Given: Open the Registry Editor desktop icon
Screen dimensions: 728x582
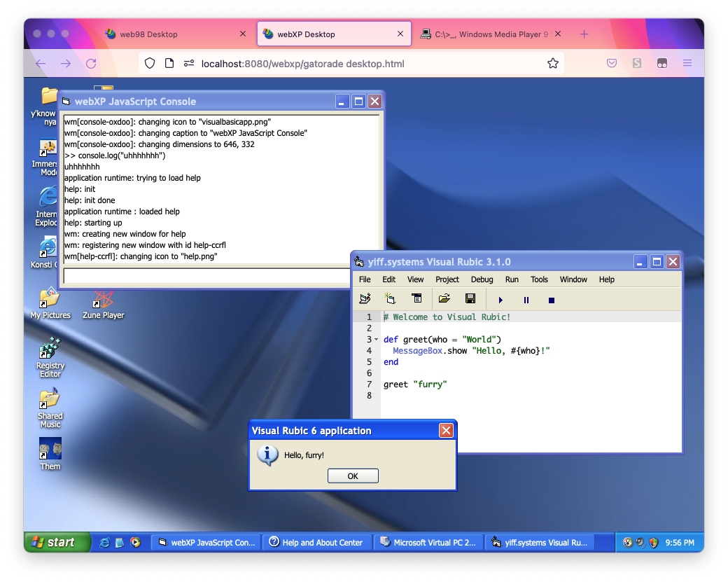Looking at the screenshot, I should pos(50,356).
